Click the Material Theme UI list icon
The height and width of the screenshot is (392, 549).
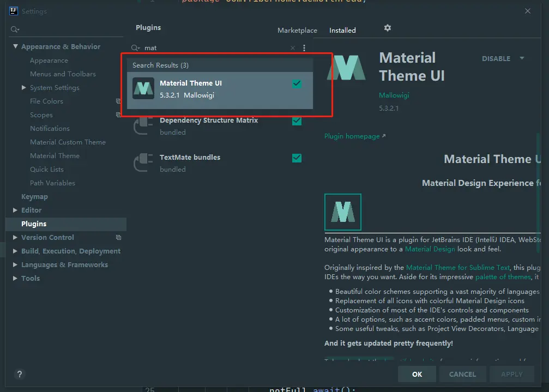coord(143,88)
